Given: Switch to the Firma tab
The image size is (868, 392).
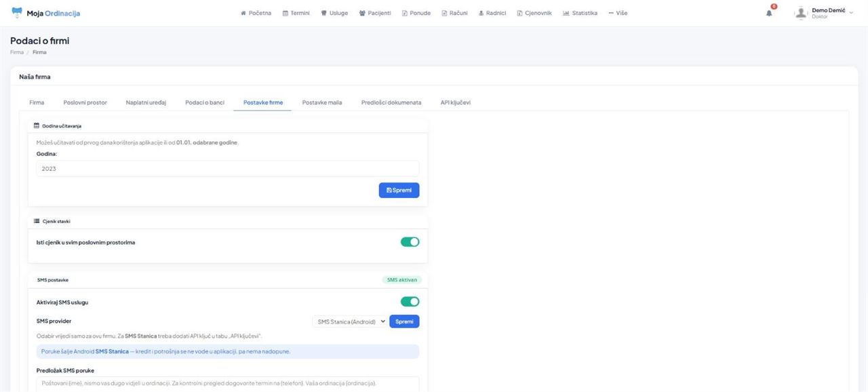Looking at the screenshot, I should [x=37, y=102].
